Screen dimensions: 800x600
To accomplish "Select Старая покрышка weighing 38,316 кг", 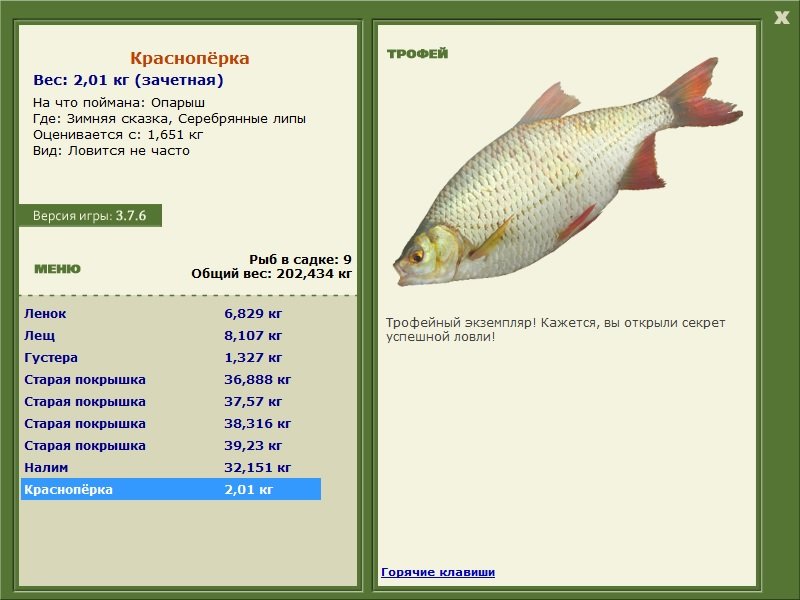I will coord(170,423).
